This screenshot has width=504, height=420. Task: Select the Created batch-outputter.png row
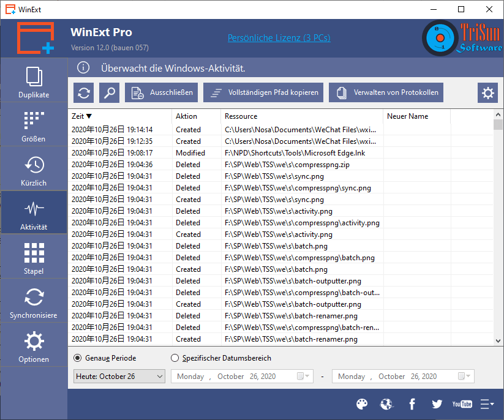[280, 304]
